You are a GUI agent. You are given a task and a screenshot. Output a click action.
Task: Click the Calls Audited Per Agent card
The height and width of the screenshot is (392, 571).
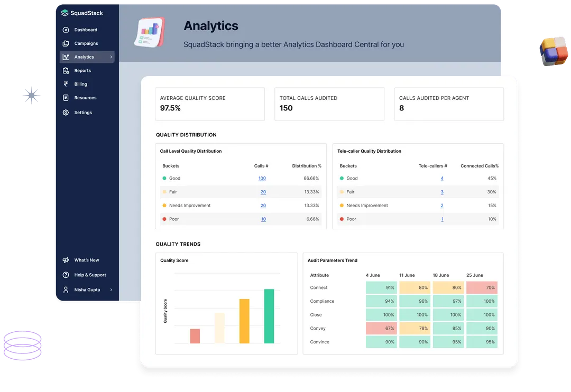click(449, 104)
